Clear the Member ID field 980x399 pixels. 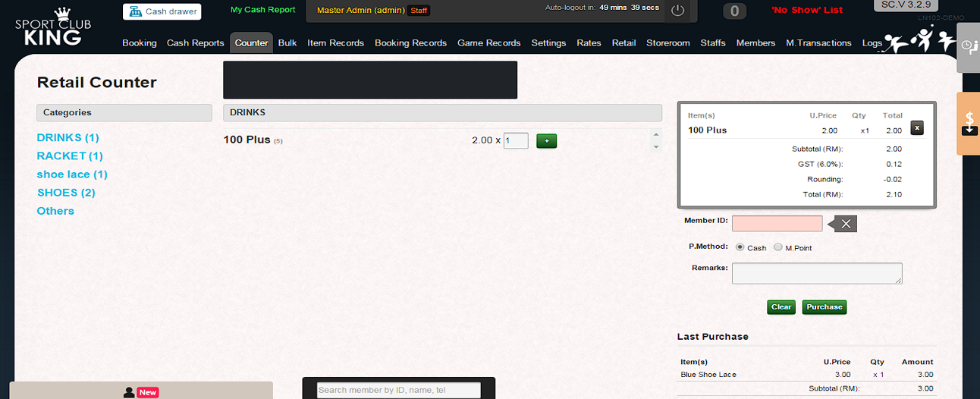(845, 223)
